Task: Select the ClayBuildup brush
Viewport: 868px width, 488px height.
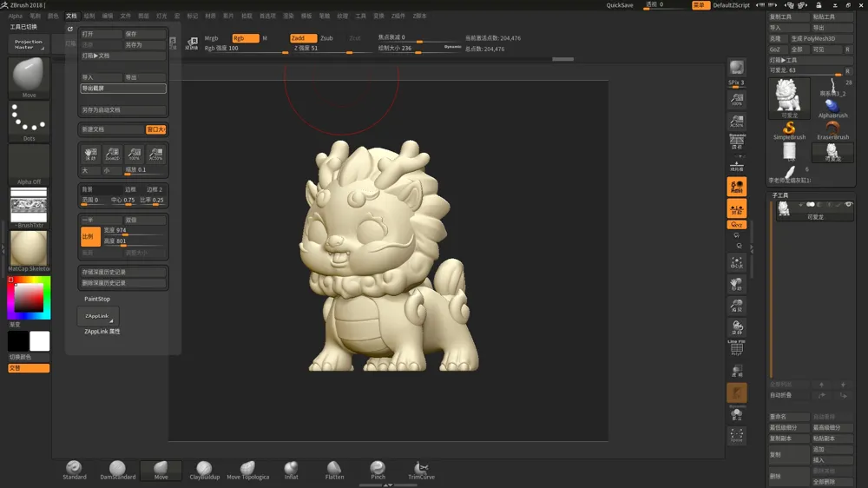Action: [204, 470]
